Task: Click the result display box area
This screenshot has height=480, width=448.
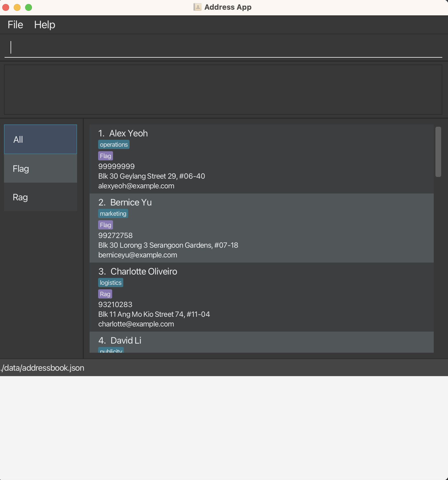Action: click(x=223, y=90)
